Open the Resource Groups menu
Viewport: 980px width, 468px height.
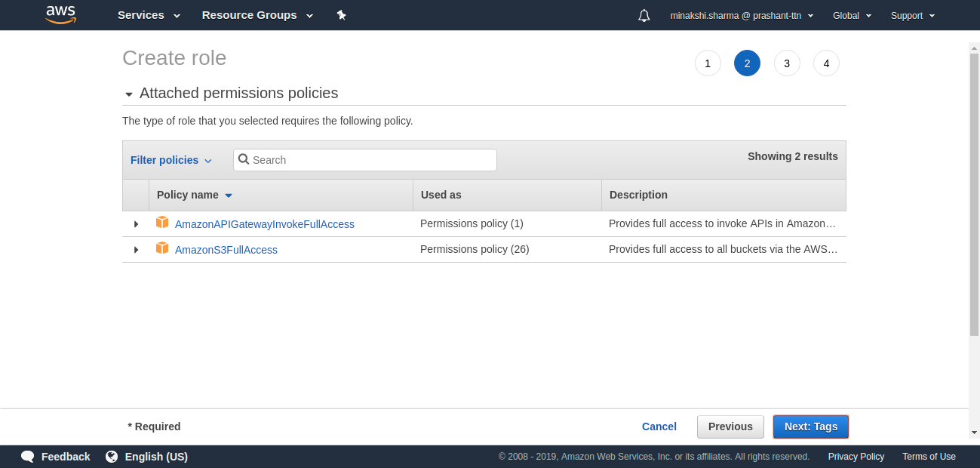point(257,15)
